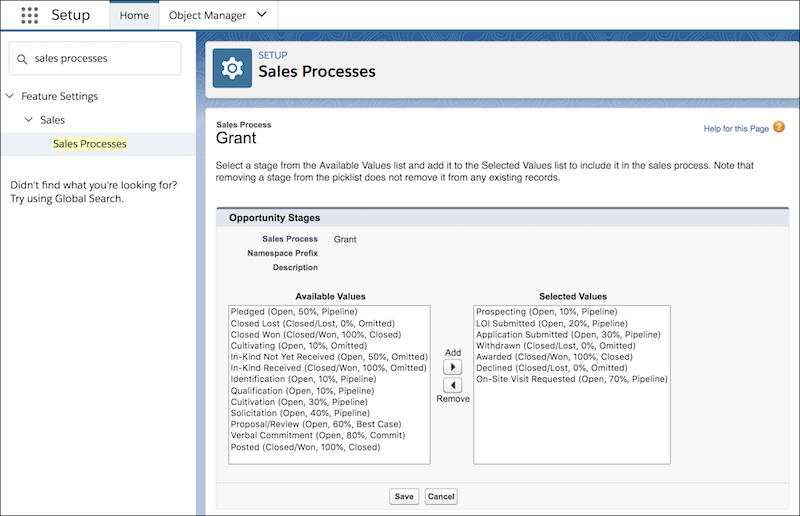
Task: Click the Add right-arrow button
Action: pyautogui.click(x=453, y=367)
